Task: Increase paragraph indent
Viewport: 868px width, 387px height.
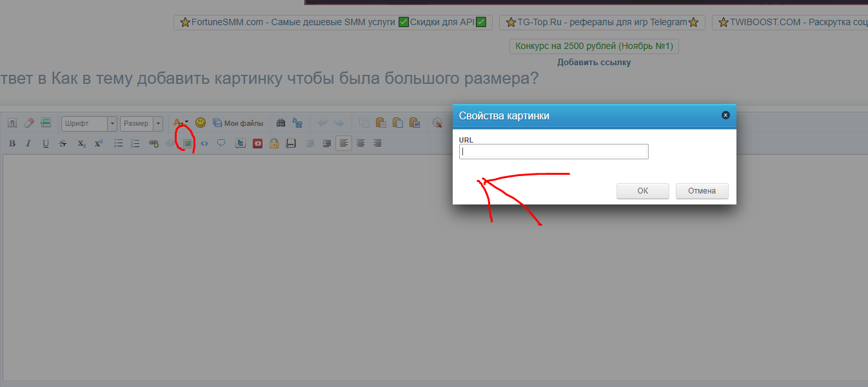Action: tap(328, 143)
